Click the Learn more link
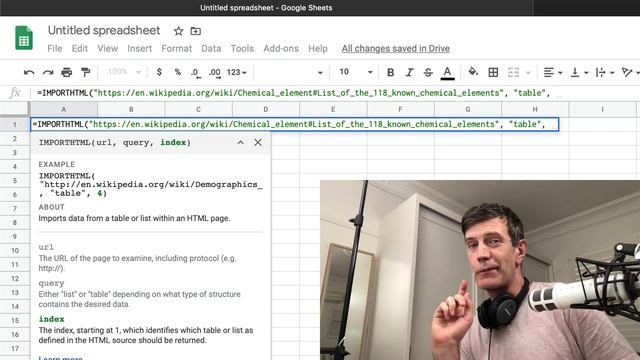640x360 pixels. (60, 358)
